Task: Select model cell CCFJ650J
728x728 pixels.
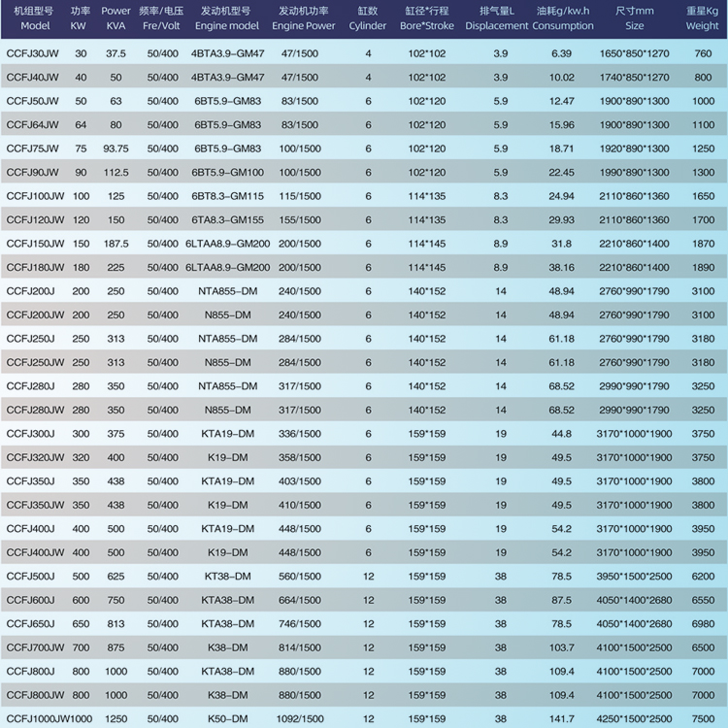Action: 31,624
